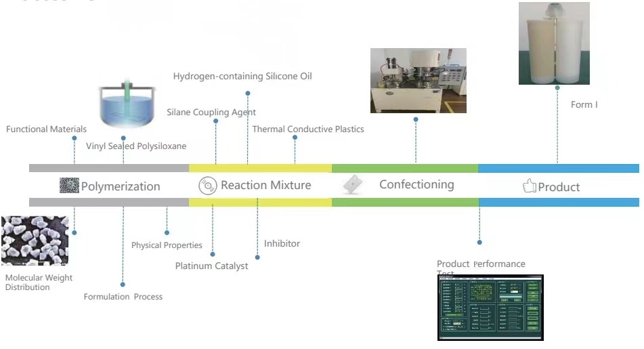The image size is (644, 349).
Task: Select the Vinyl Sealed Polysiloxane text
Action: coord(136,146)
